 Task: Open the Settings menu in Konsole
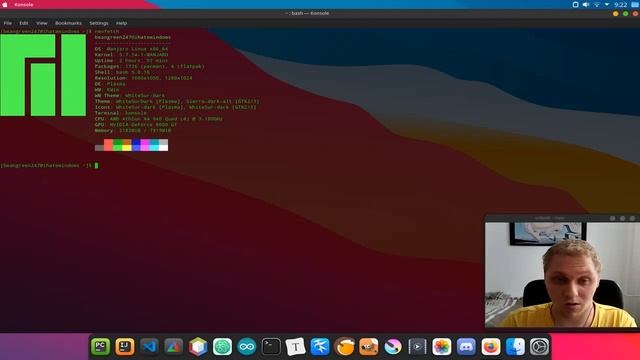coord(99,23)
